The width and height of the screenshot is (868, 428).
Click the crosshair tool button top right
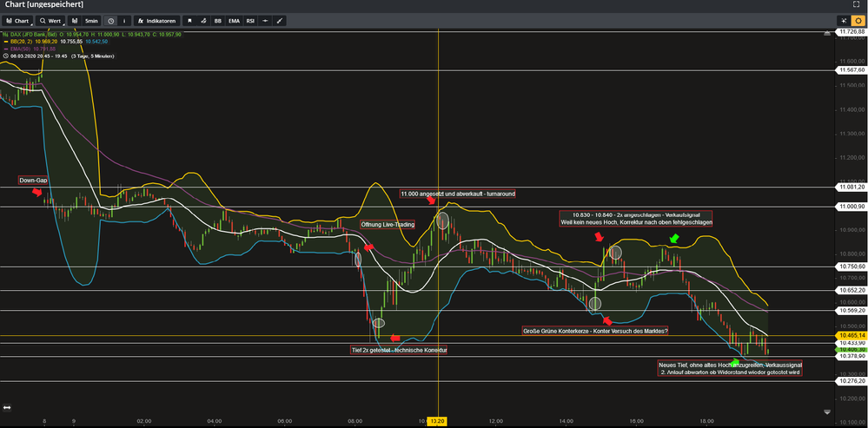tap(843, 20)
